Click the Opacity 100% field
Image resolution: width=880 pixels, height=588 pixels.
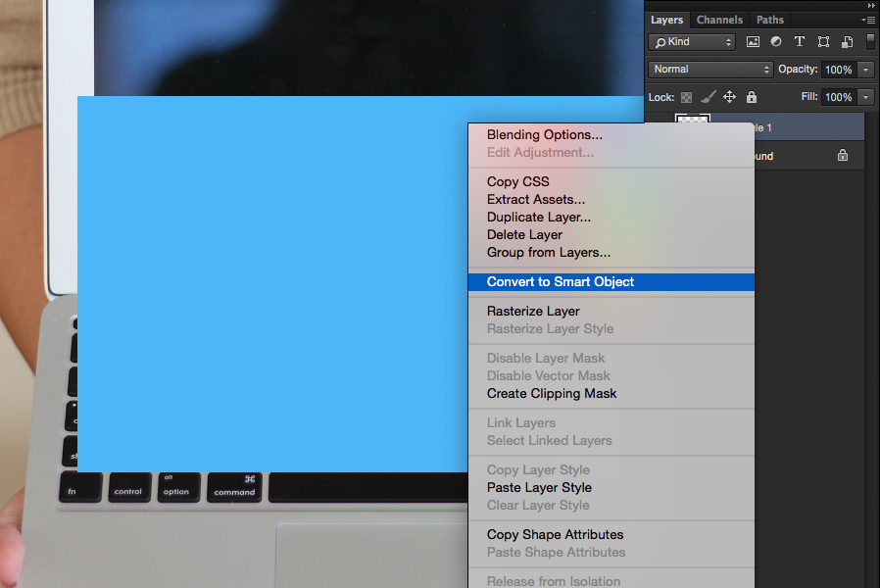(x=839, y=70)
